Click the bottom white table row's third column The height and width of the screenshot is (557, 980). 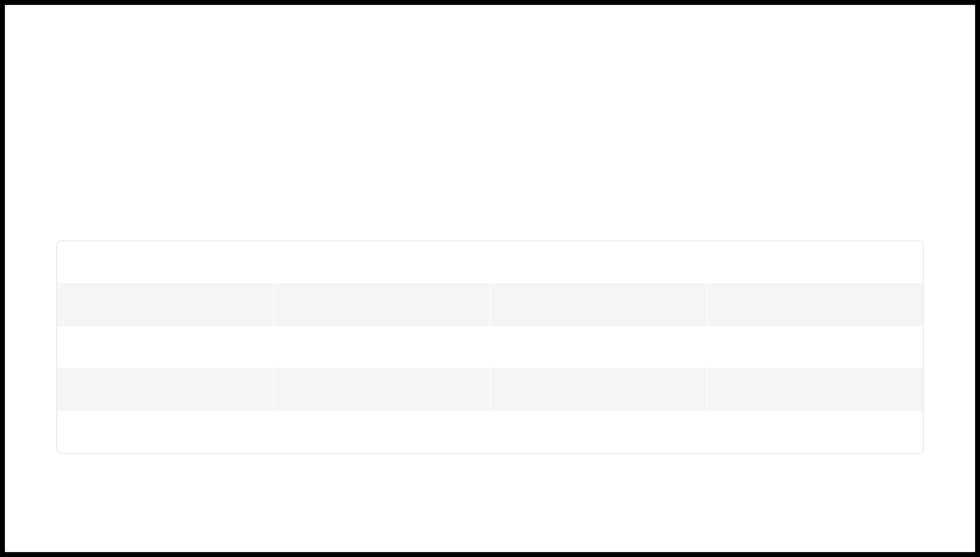[598, 432]
